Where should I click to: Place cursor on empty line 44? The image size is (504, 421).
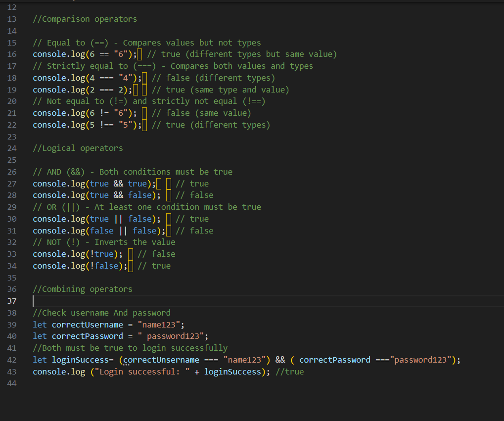[148, 383]
